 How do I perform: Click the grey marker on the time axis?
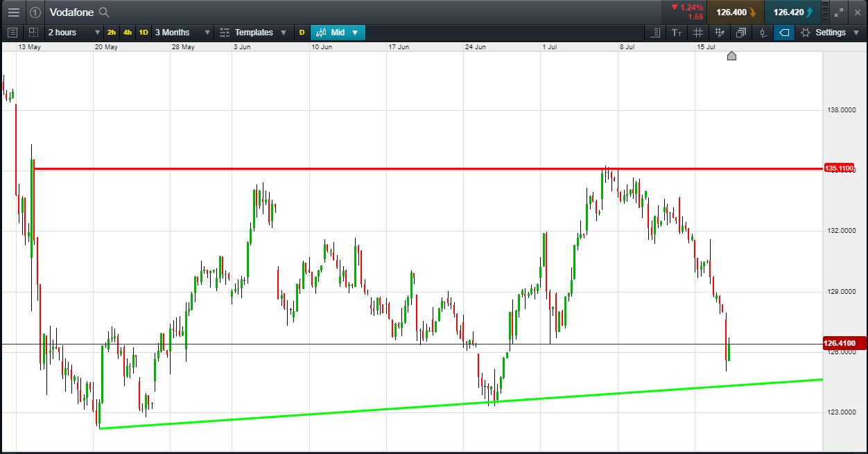click(731, 55)
